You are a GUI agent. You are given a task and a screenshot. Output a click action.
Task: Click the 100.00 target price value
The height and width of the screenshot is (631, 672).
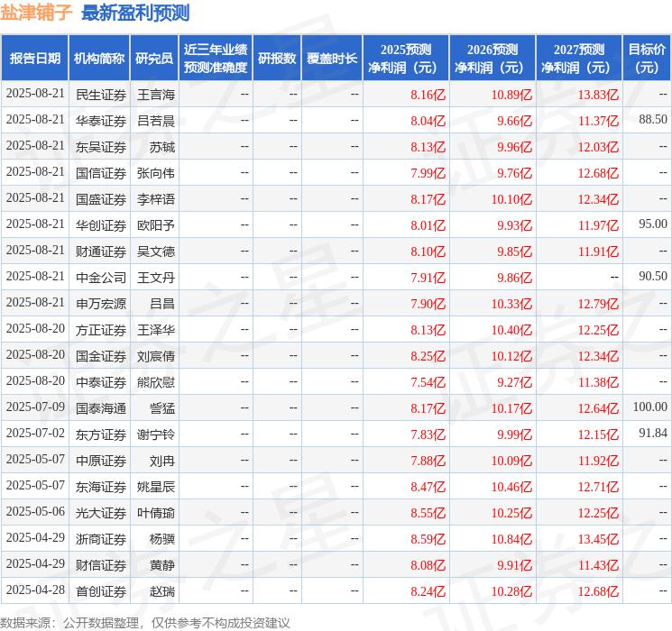point(649,407)
